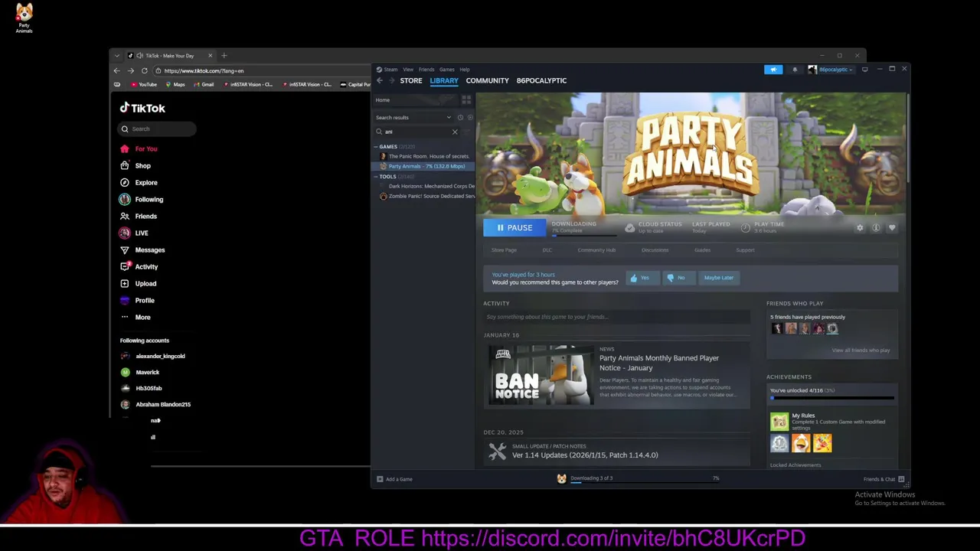Open Friends & Chat

(884, 479)
